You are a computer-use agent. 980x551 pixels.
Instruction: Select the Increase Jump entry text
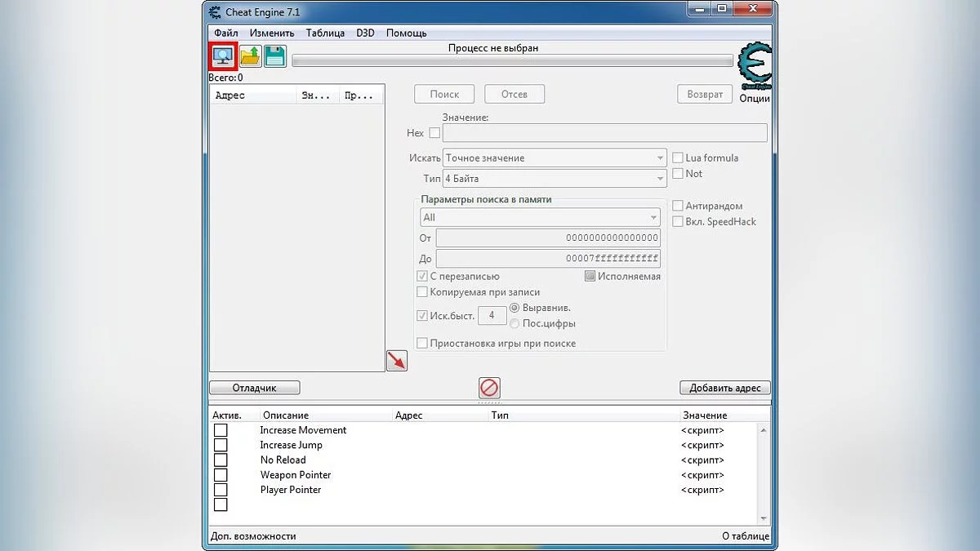click(291, 445)
